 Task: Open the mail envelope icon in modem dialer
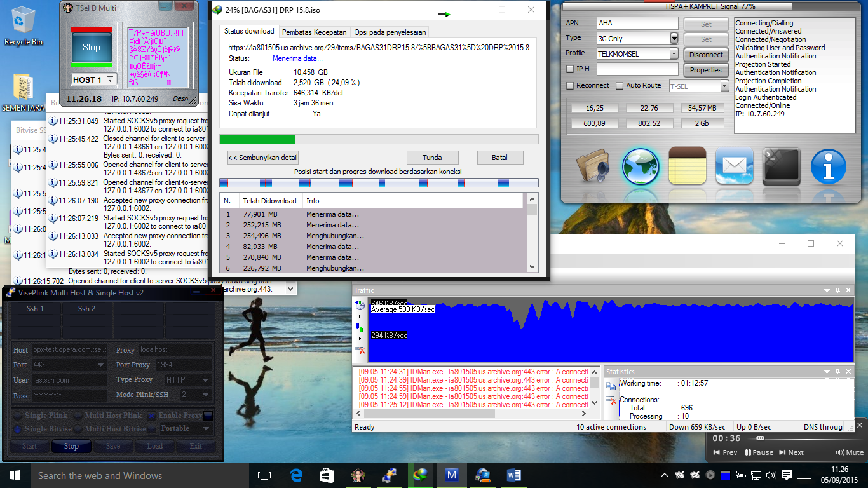pos(735,166)
